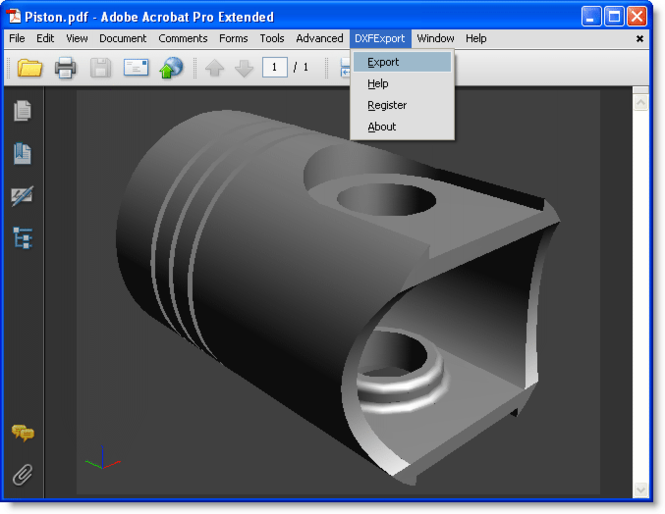Screen dimensions: 665x514
Task: Click the upload globe icon
Action: click(x=171, y=67)
